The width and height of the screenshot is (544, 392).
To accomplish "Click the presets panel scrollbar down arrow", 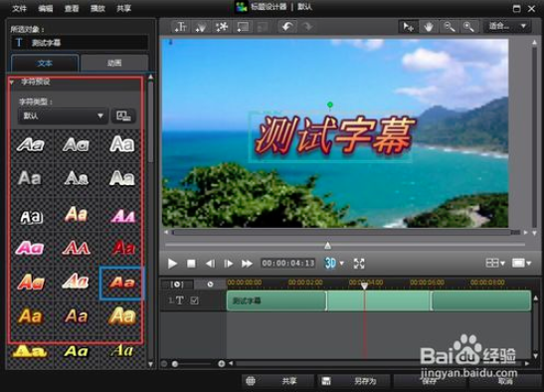I will point(150,364).
